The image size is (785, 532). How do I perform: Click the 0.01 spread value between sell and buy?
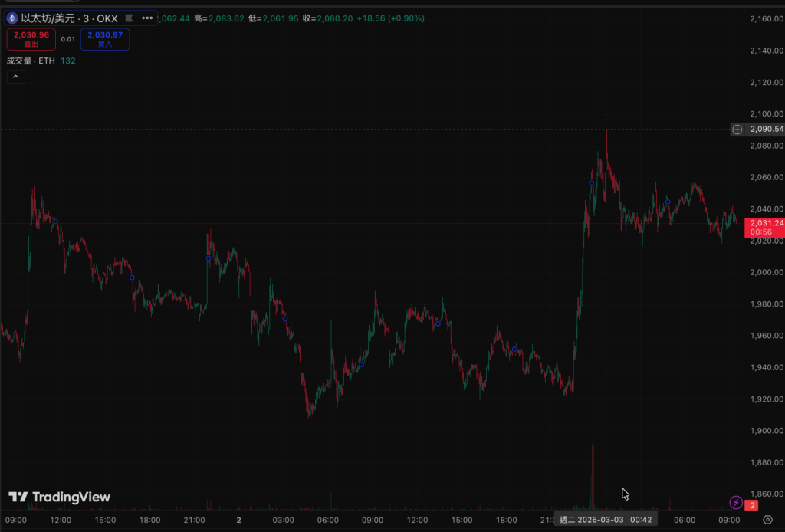pos(68,39)
